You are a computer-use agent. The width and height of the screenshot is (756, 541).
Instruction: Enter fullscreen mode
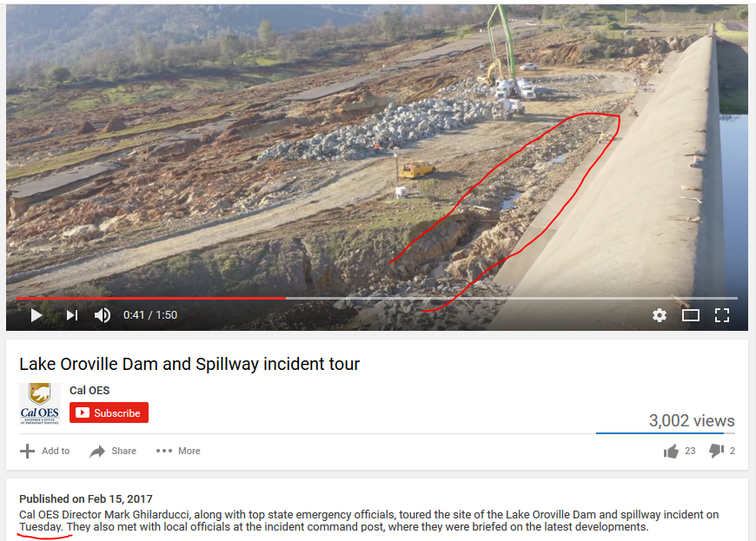pyautogui.click(x=722, y=315)
